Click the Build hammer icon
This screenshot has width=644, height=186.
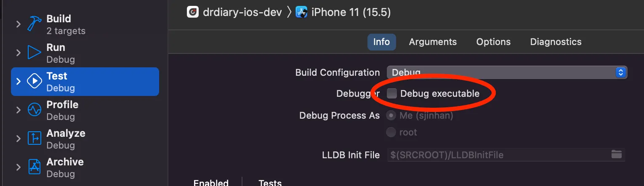pos(34,24)
